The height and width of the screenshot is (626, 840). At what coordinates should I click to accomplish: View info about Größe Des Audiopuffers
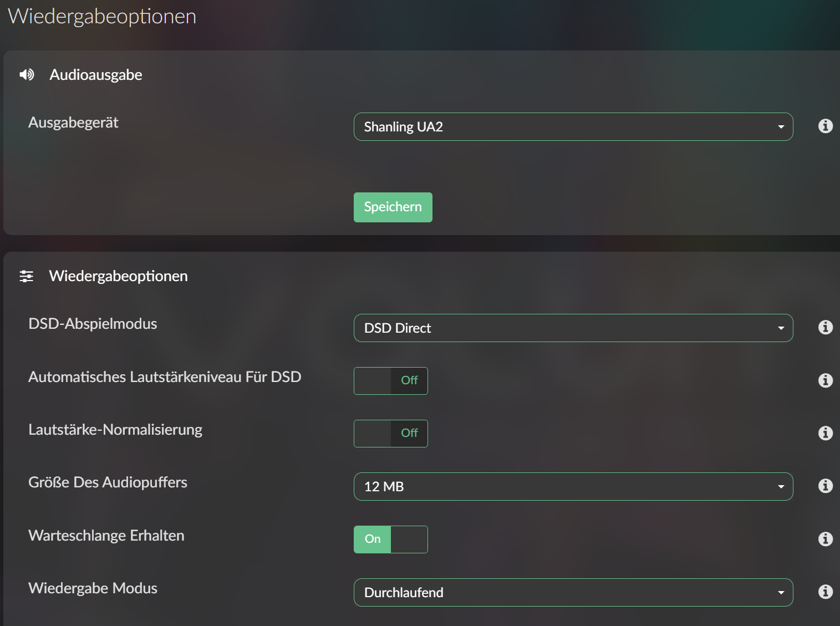click(x=825, y=486)
